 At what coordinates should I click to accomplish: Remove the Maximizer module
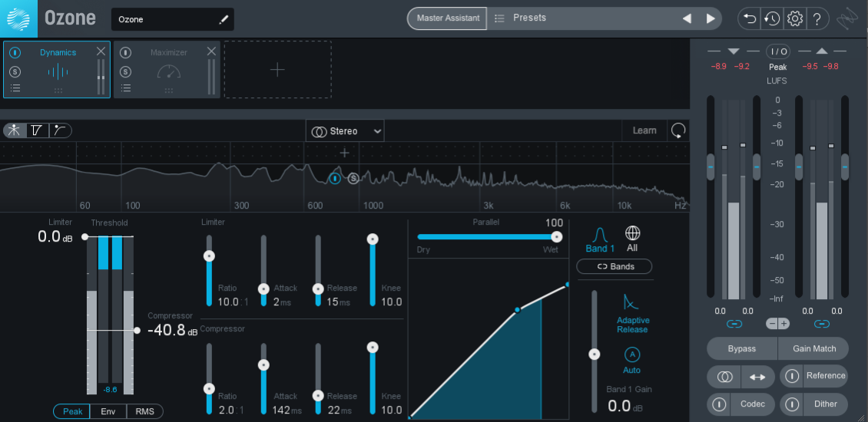click(211, 51)
